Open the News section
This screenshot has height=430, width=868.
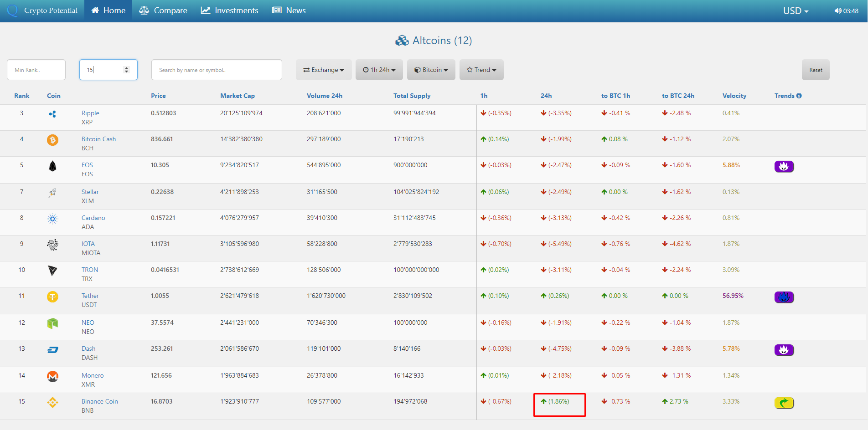tap(289, 10)
